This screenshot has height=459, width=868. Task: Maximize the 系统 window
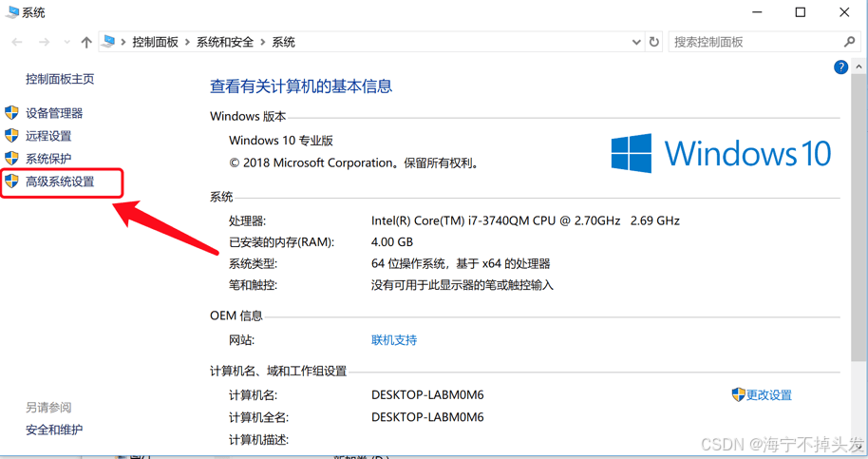point(801,12)
